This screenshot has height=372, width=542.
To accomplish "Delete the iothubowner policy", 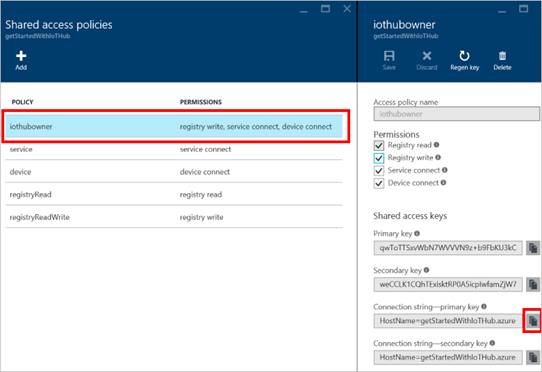I will (502, 61).
